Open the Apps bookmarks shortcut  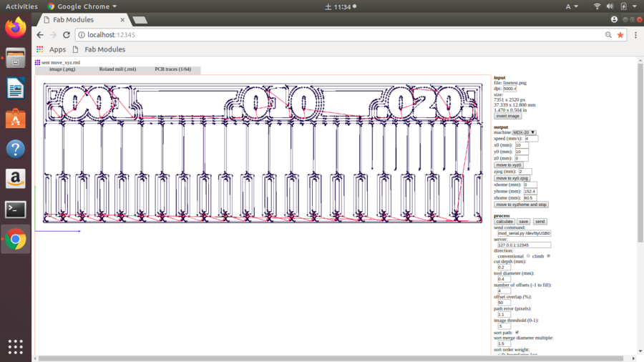pos(52,49)
